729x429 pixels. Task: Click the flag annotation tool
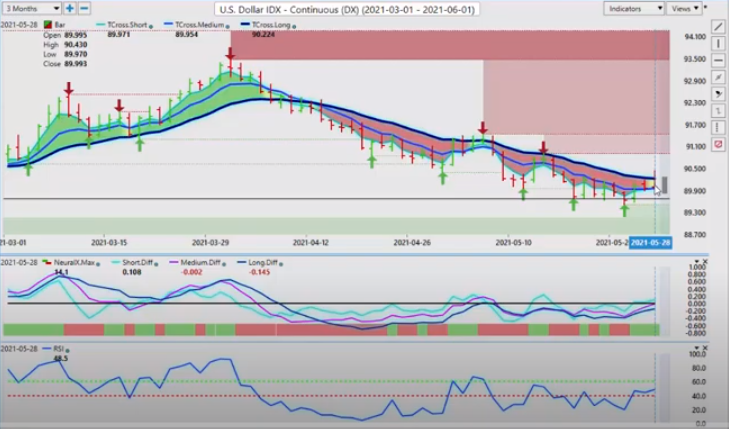(719, 94)
